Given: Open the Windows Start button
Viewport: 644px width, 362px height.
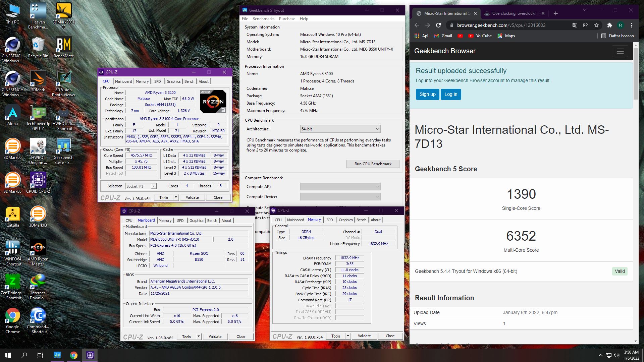Looking at the screenshot, I should click(8, 355).
